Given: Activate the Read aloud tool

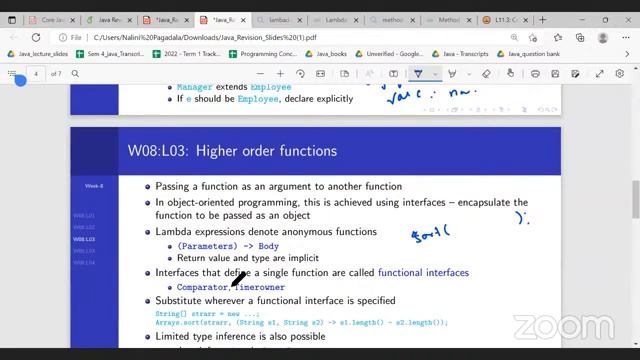Looking at the screenshot, I should pyautogui.click(x=369, y=74).
